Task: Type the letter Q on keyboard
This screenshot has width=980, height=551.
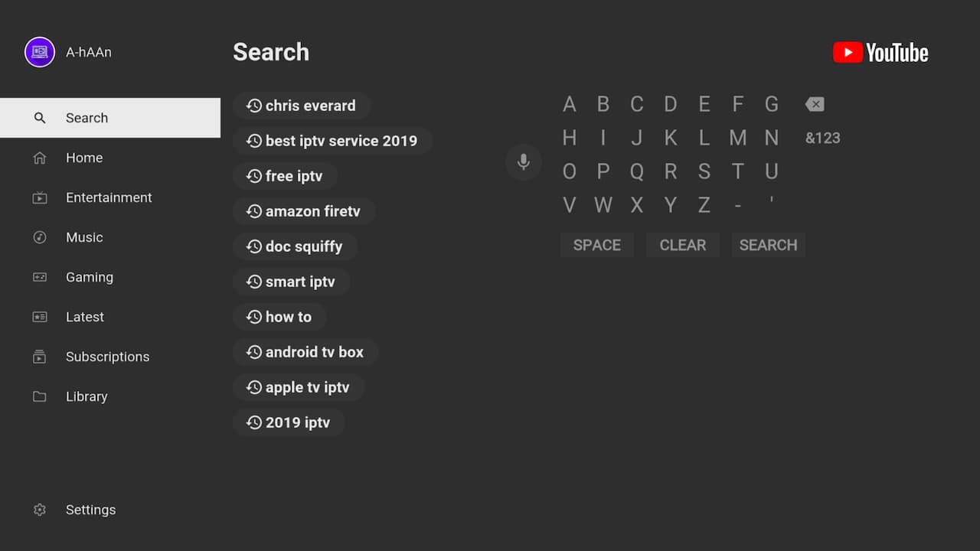Action: [x=637, y=171]
